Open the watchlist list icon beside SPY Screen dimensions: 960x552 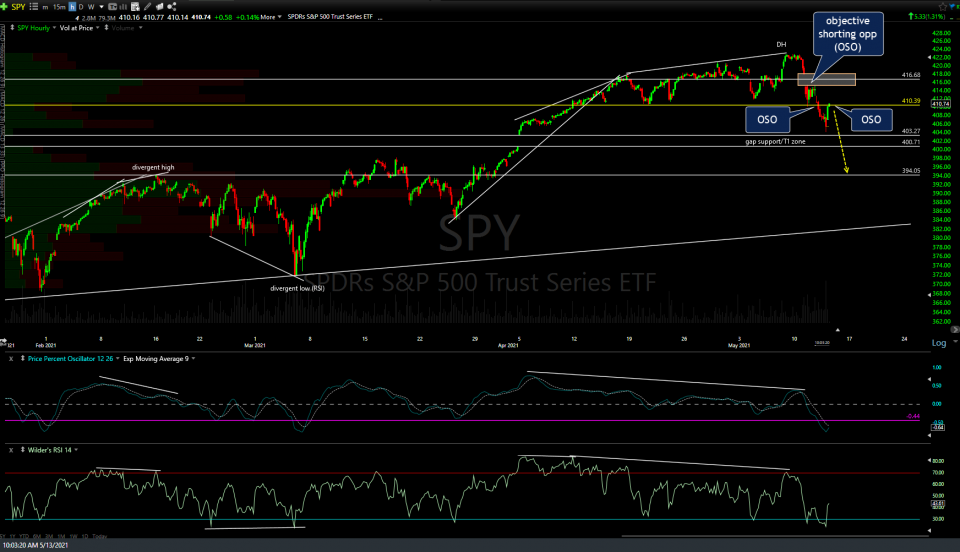pos(34,7)
